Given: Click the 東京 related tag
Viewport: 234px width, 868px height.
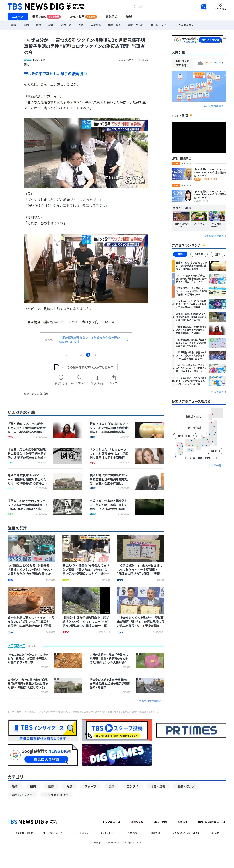Looking at the screenshot, I should click(39, 394).
